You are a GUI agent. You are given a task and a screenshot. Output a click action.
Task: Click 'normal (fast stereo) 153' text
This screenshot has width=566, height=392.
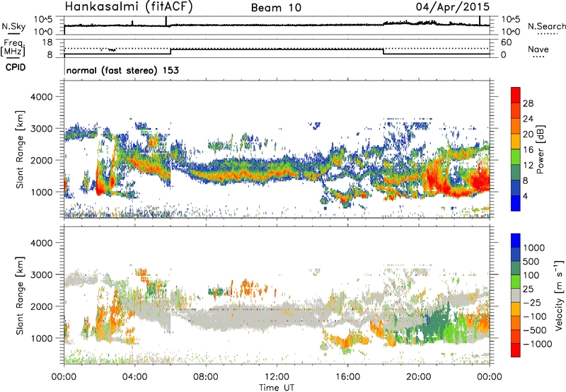coord(122,70)
